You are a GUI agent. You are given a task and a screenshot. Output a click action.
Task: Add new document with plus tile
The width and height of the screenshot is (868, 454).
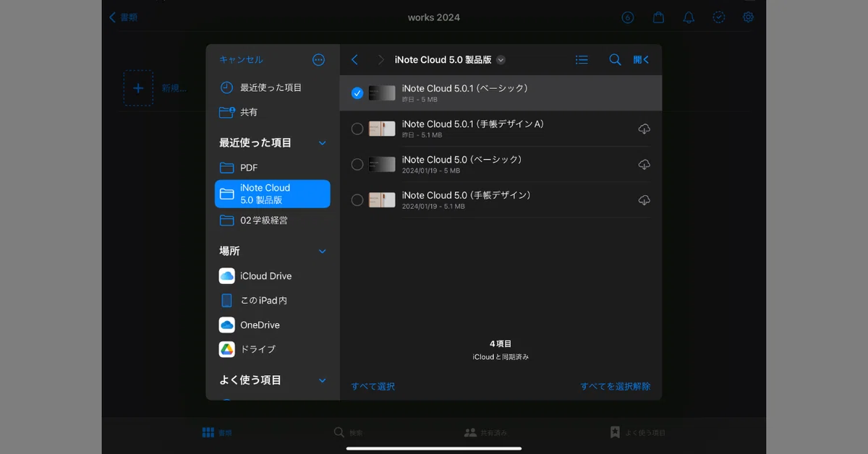(138, 88)
